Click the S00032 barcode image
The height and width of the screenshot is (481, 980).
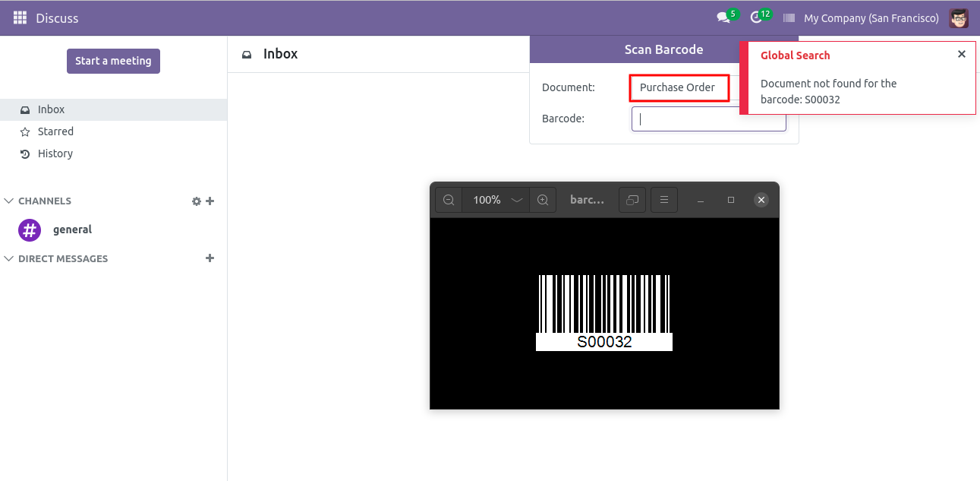pyautogui.click(x=604, y=312)
